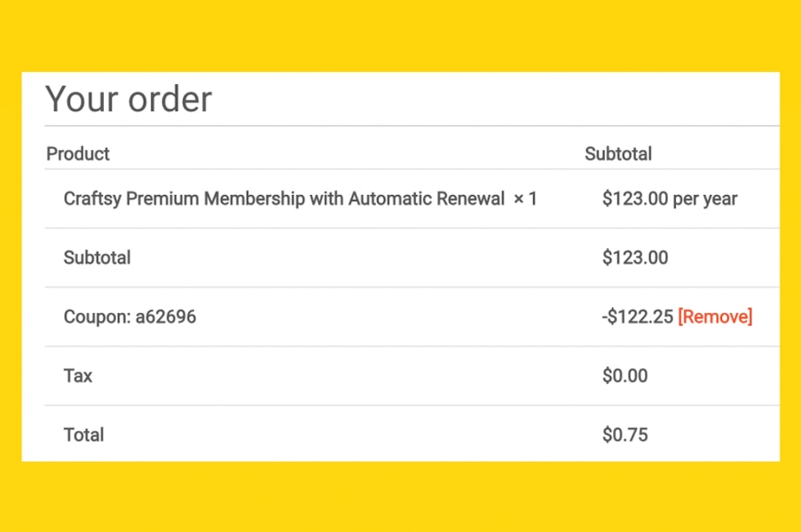The image size is (801, 532).
Task: Click the word Craftsy in product row
Action: [92, 199]
